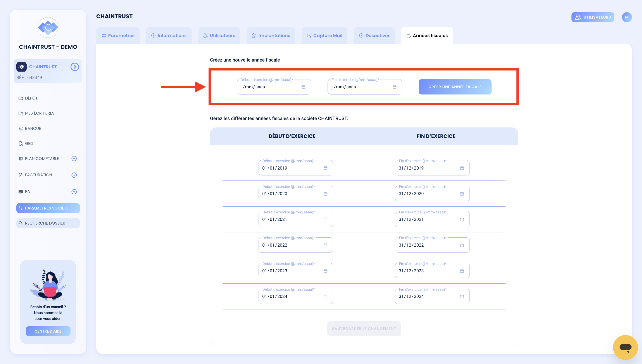This screenshot has height=364, width=642.
Task: Click CRÉER UNE ANNÉE FISCALE button
Action: [455, 87]
